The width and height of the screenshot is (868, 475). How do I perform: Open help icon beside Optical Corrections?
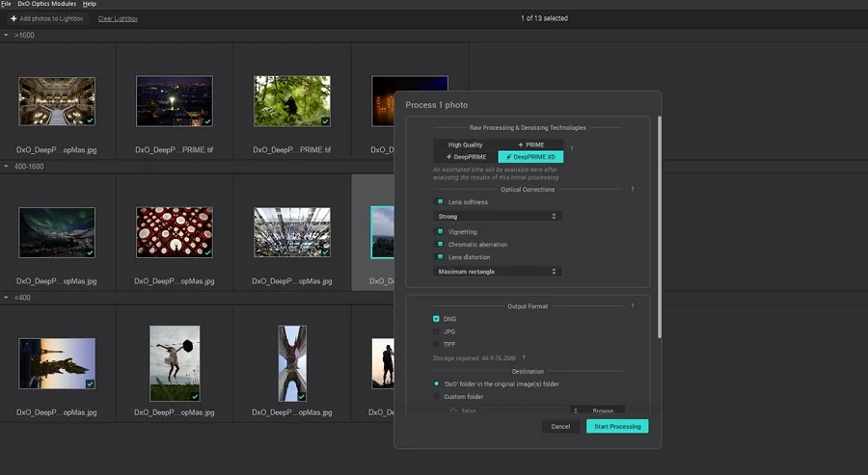[x=632, y=189]
